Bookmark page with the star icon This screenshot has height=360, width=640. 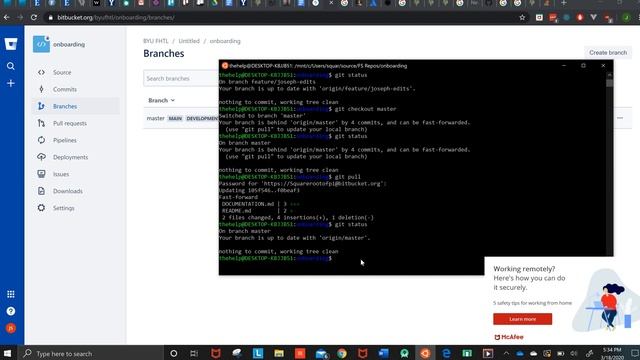(x=522, y=18)
